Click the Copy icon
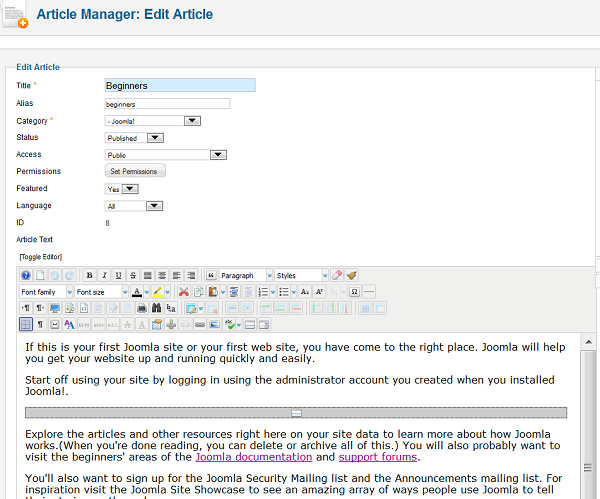 click(198, 292)
